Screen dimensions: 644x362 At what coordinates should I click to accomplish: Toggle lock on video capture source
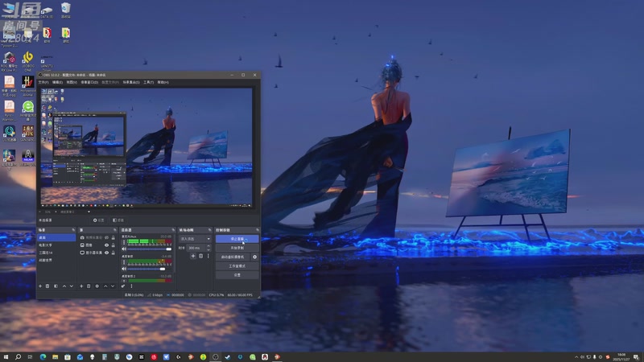(x=114, y=237)
